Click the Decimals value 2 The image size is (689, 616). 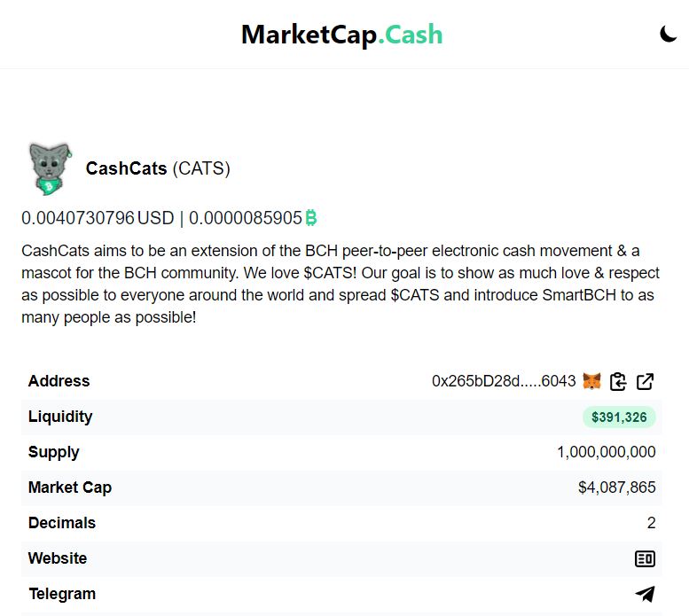tap(651, 523)
